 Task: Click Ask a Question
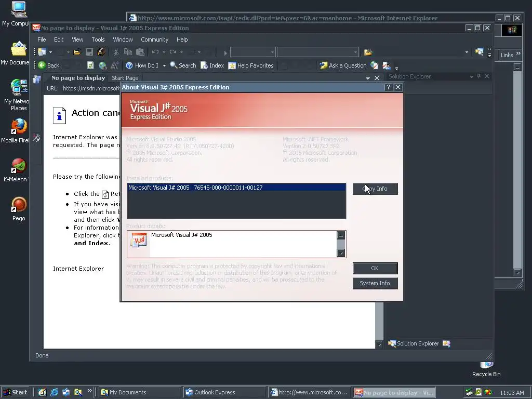coord(343,65)
